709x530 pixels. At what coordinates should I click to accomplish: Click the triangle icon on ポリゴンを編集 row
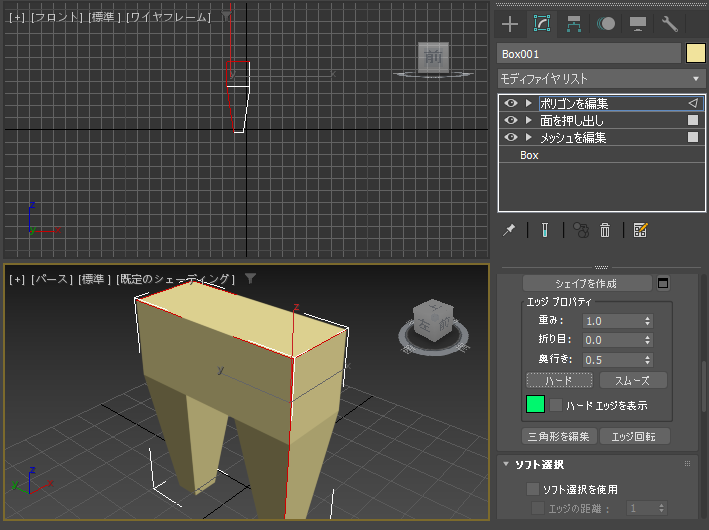click(693, 103)
